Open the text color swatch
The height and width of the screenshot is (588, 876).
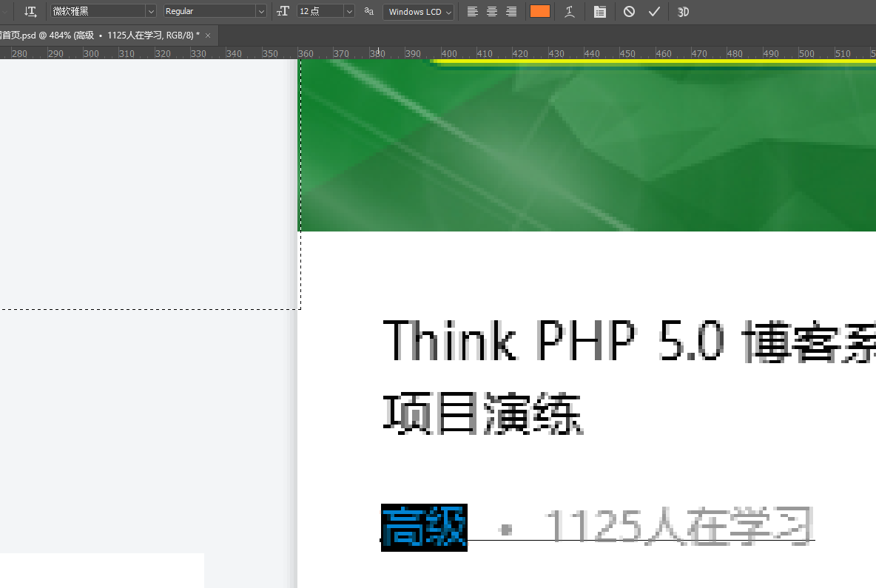[539, 11]
